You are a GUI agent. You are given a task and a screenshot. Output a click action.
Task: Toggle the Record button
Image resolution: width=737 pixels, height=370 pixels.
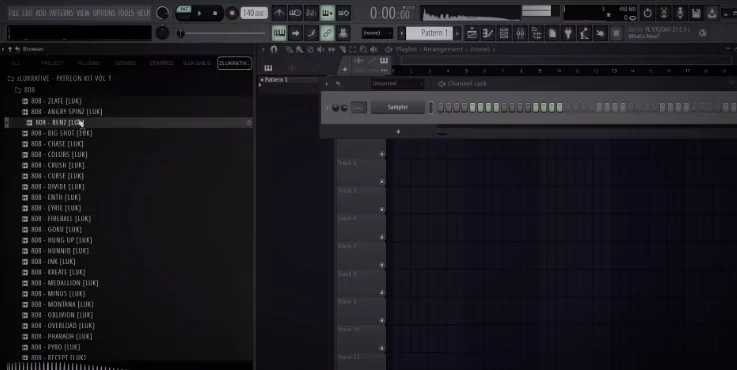click(231, 13)
